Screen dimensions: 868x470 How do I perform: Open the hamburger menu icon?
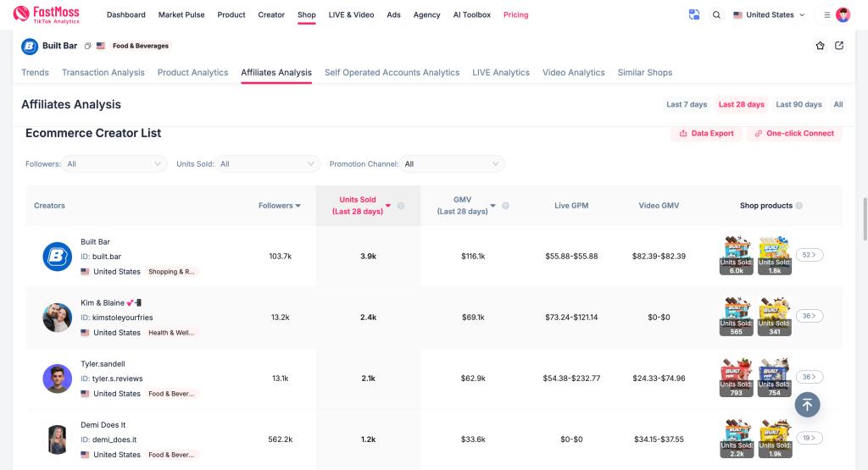pos(827,15)
